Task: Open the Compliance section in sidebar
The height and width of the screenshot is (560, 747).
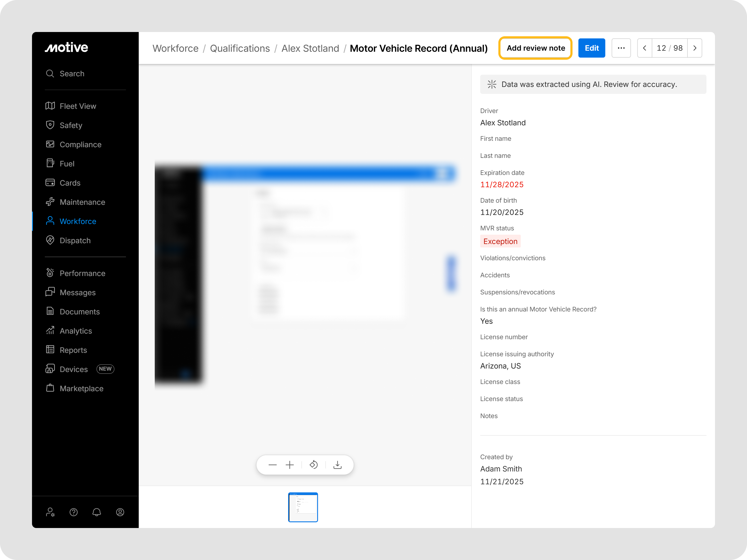Action: [x=80, y=145]
